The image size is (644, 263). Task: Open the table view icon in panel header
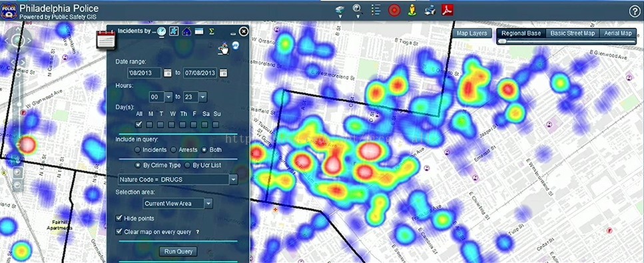199,31
